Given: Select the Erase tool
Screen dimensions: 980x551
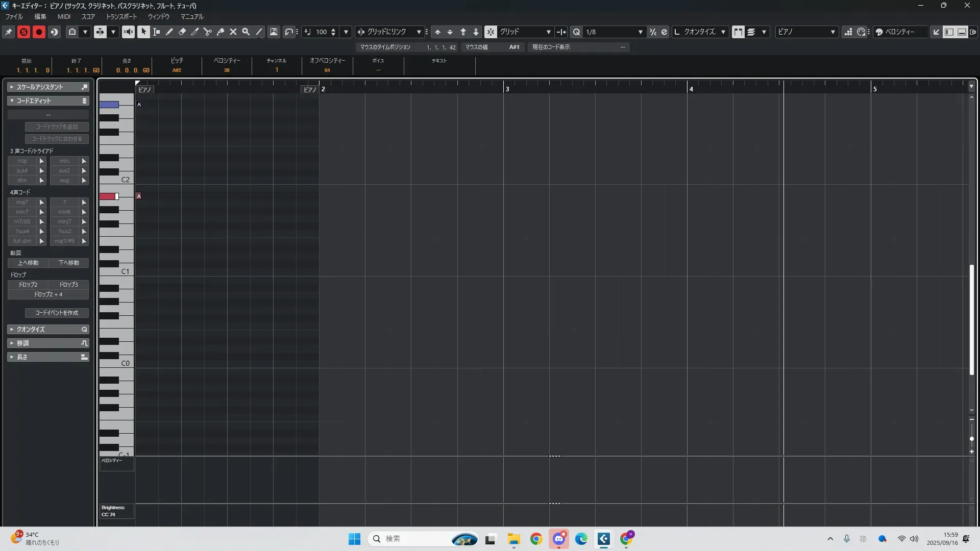Looking at the screenshot, I should click(x=182, y=32).
